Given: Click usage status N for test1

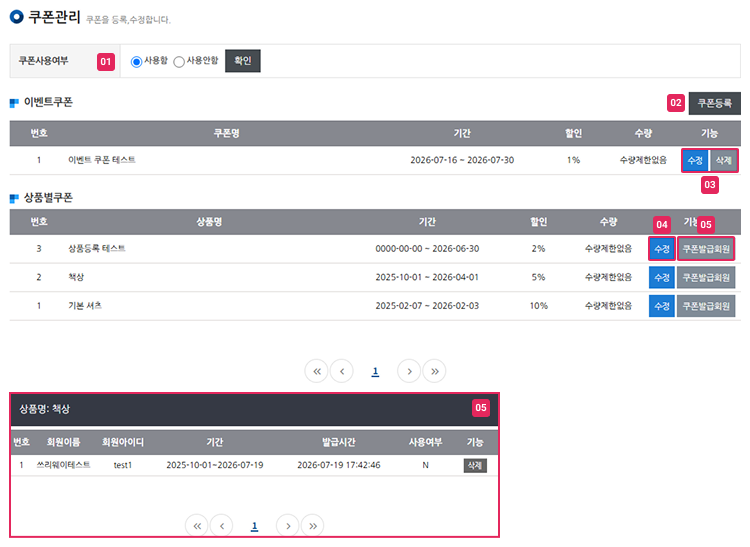Looking at the screenshot, I should (425, 465).
